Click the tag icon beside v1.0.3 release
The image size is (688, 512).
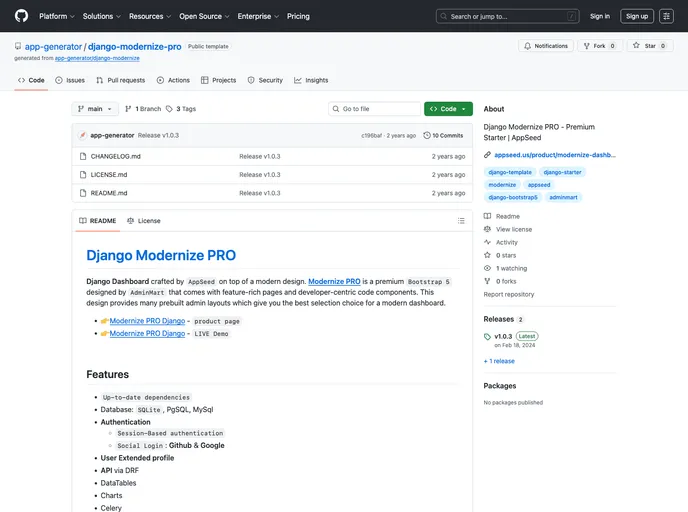[x=487, y=337]
